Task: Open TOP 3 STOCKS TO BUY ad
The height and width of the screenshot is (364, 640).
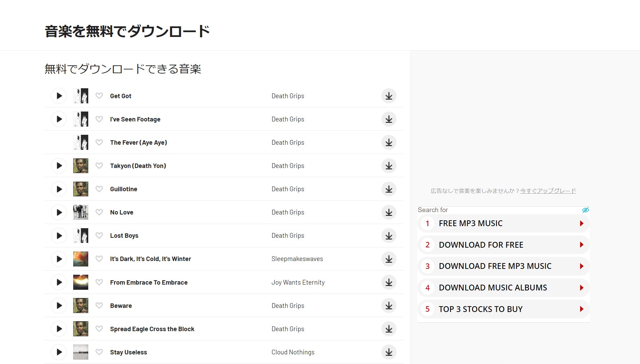Action: (x=503, y=309)
